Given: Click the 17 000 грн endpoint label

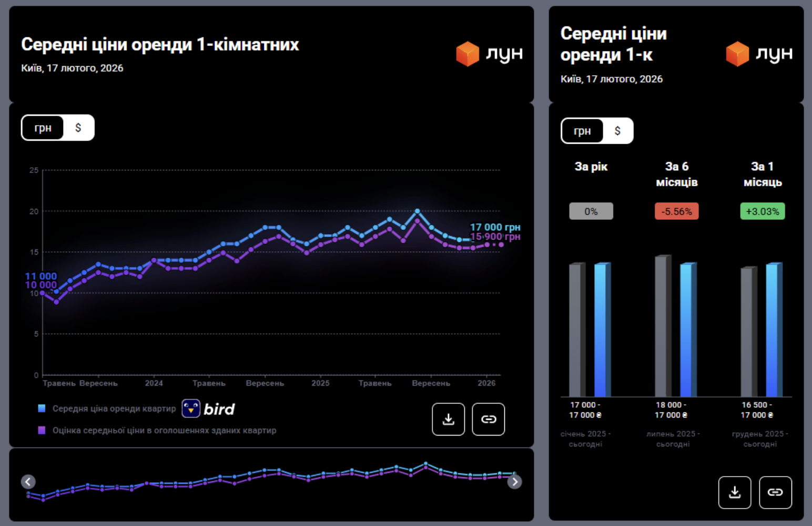Looking at the screenshot, I should coord(495,227).
